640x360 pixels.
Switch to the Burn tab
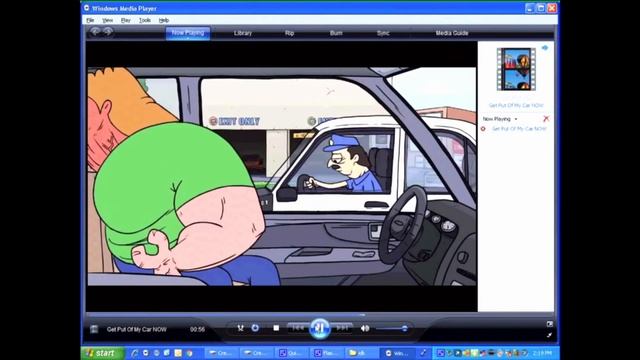(336, 33)
